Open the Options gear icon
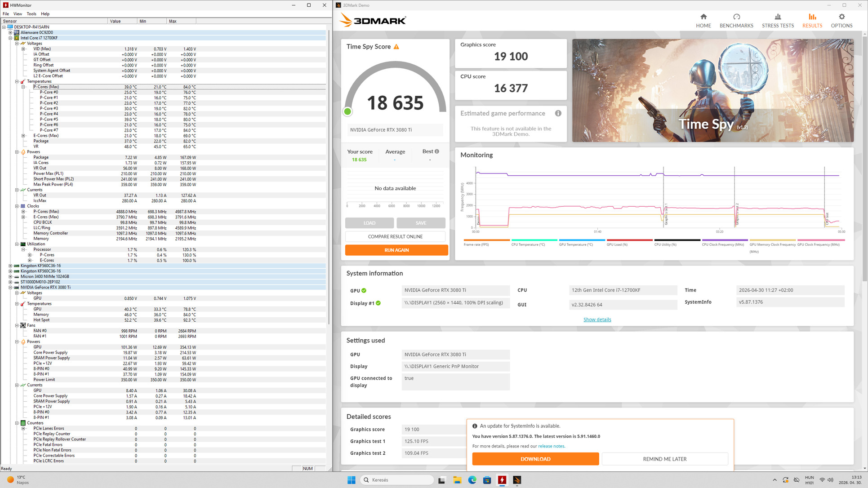 [x=841, y=17]
